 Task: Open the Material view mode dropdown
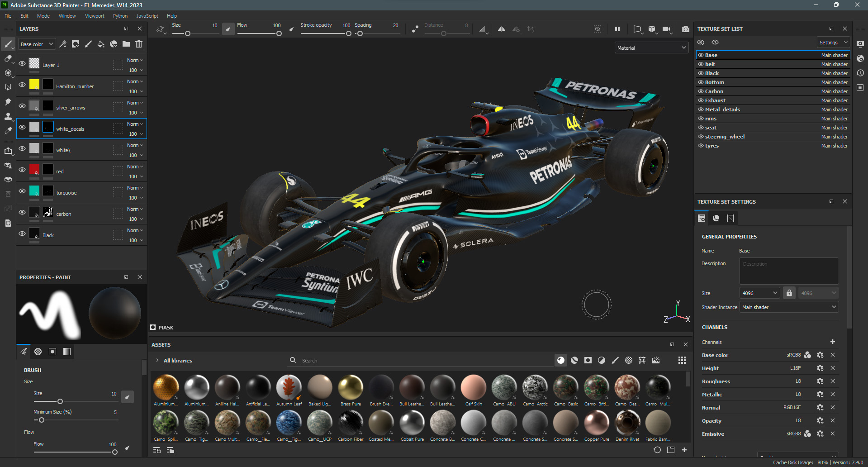point(651,48)
